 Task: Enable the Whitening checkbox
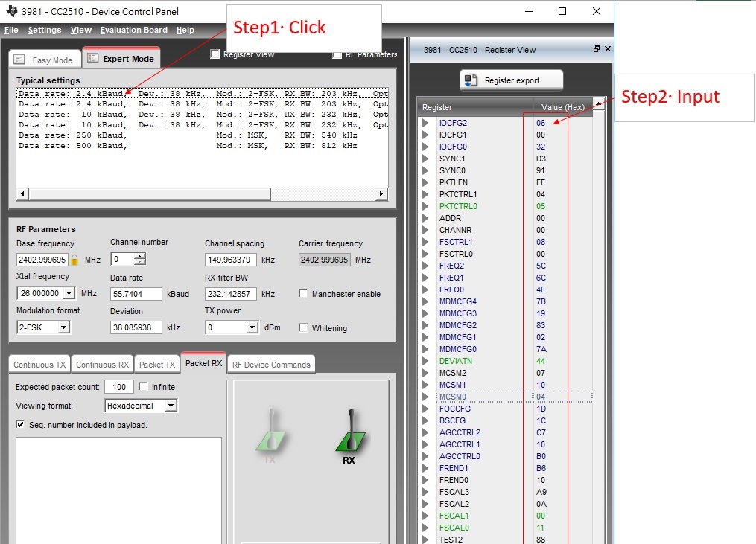point(303,327)
